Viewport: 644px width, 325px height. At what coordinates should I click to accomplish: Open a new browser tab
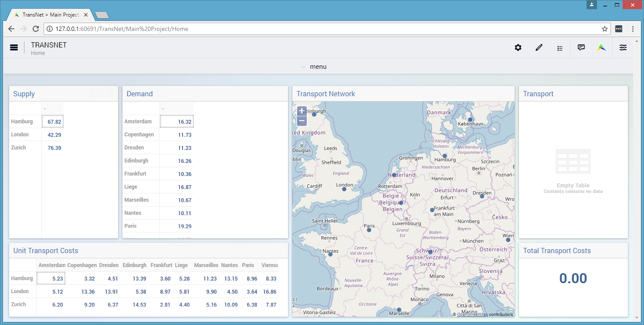click(x=102, y=15)
